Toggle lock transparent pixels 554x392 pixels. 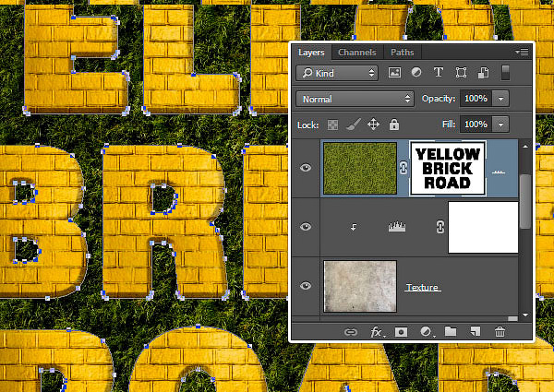[x=332, y=125]
